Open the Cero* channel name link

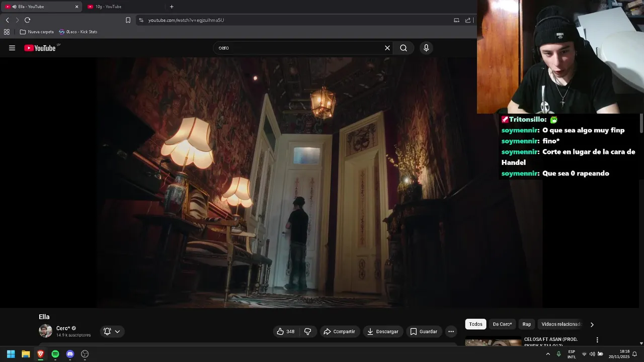pos(63,328)
